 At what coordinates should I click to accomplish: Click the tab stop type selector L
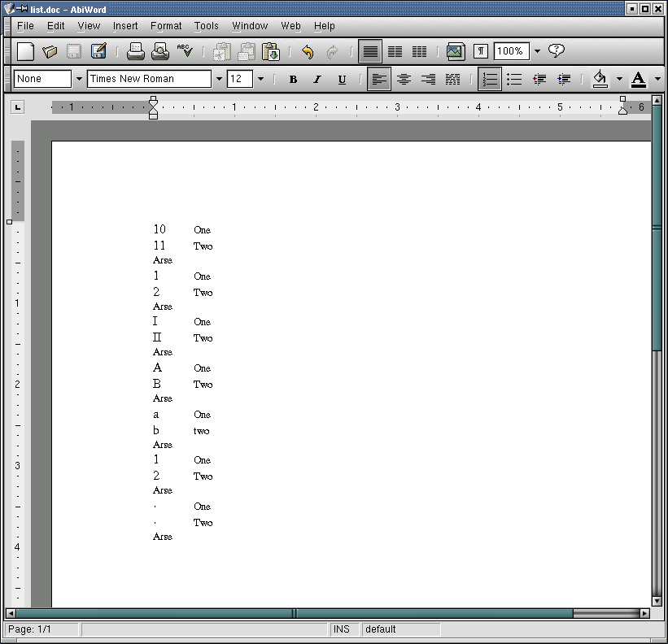[x=17, y=107]
